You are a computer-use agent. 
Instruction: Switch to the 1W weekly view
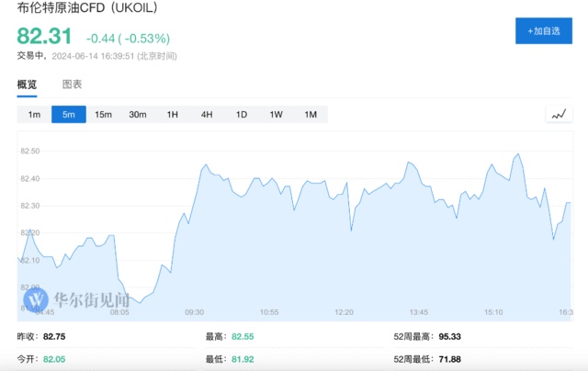pos(276,115)
